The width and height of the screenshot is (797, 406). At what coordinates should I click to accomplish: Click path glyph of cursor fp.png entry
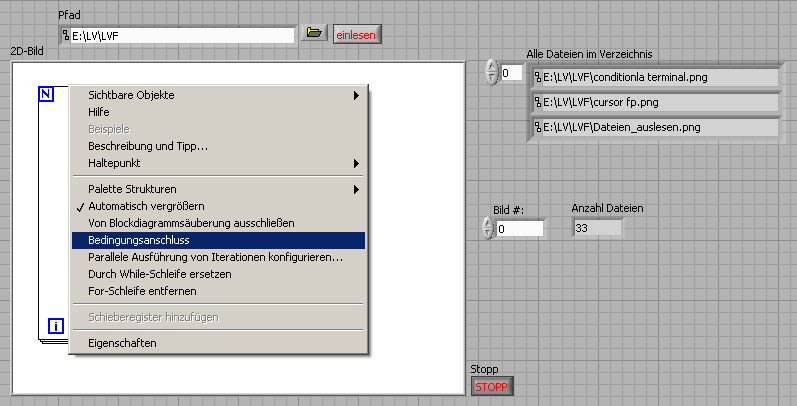coord(538,102)
